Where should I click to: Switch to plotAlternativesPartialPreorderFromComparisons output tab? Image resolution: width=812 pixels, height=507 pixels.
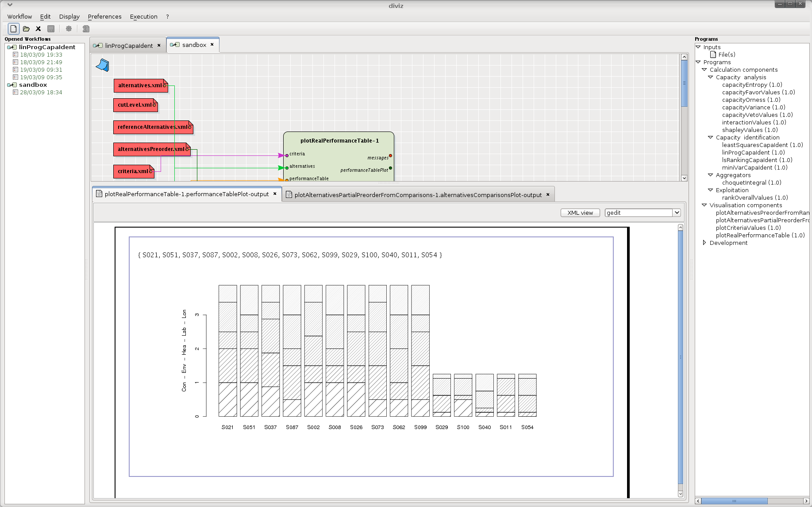[418, 195]
